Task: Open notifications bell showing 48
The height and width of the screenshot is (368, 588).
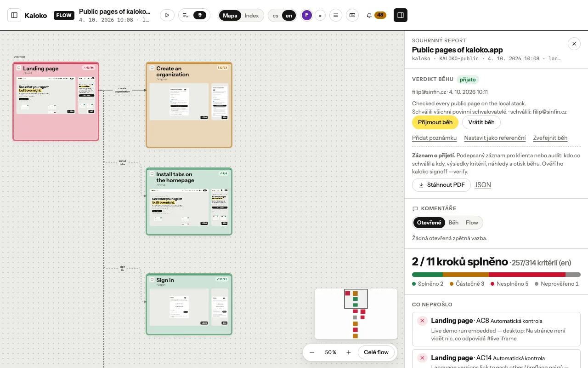Action: point(376,15)
